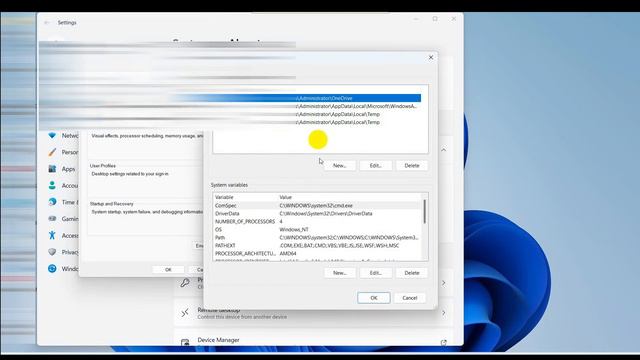Viewport: 640px width, 360px height.
Task: Open Accessibility via its figure icon
Action: click(x=52, y=236)
